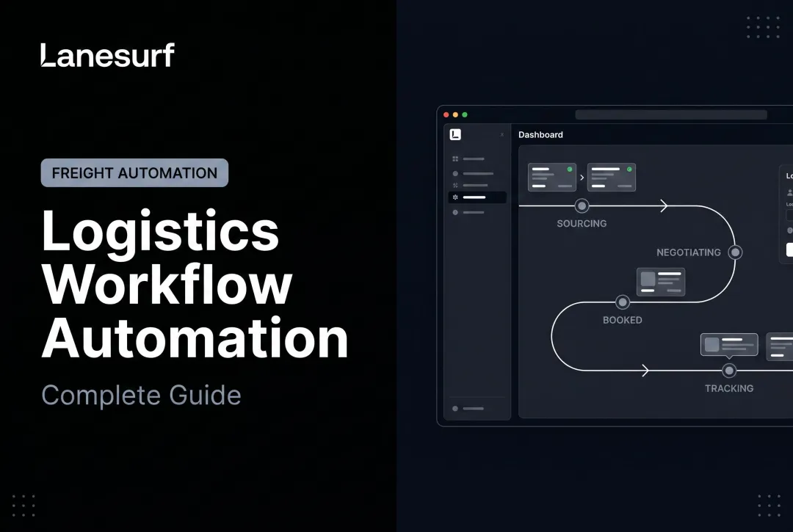The width and height of the screenshot is (793, 532).
Task: Open the tooltip card above the Tracking node
Action: point(729,345)
